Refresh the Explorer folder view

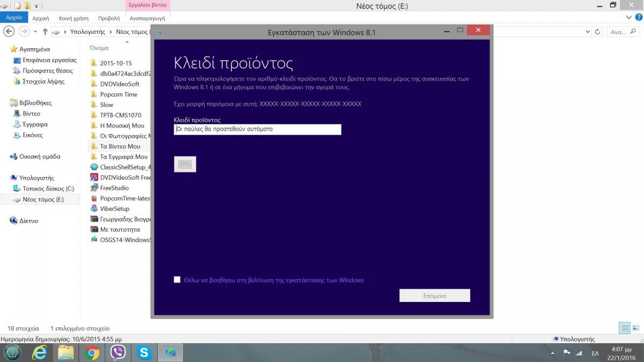click(598, 32)
